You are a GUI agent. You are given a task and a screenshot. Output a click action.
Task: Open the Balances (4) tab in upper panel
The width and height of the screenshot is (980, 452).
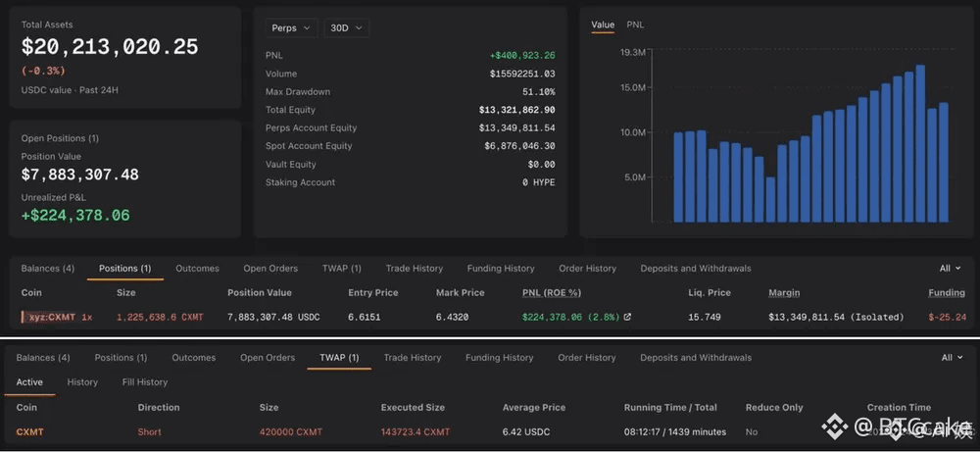(x=47, y=269)
